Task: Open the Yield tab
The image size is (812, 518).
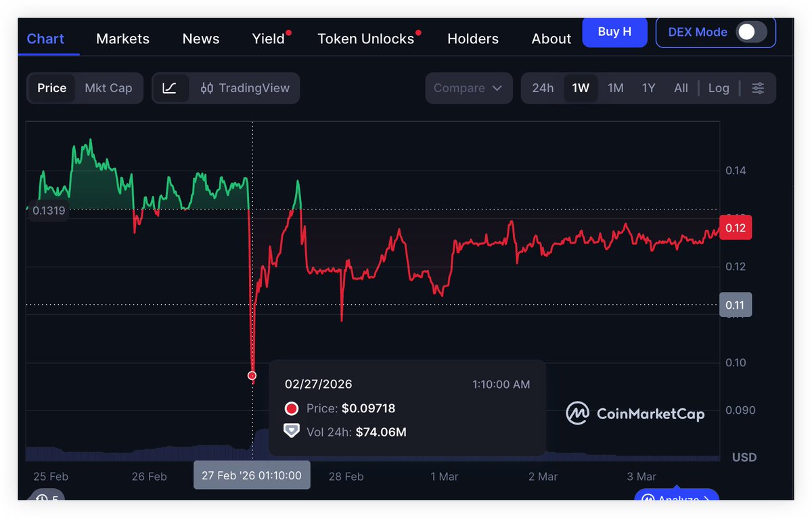Action: tap(269, 39)
